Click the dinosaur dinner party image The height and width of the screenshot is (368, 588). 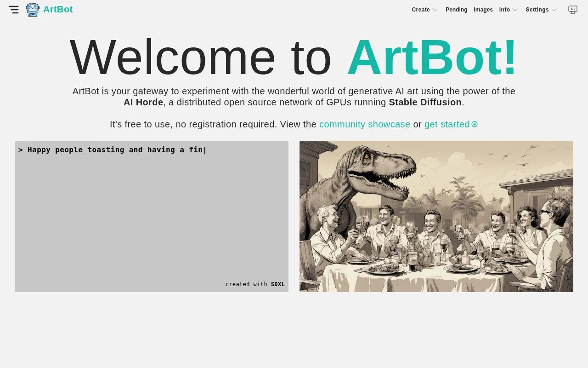(x=436, y=216)
